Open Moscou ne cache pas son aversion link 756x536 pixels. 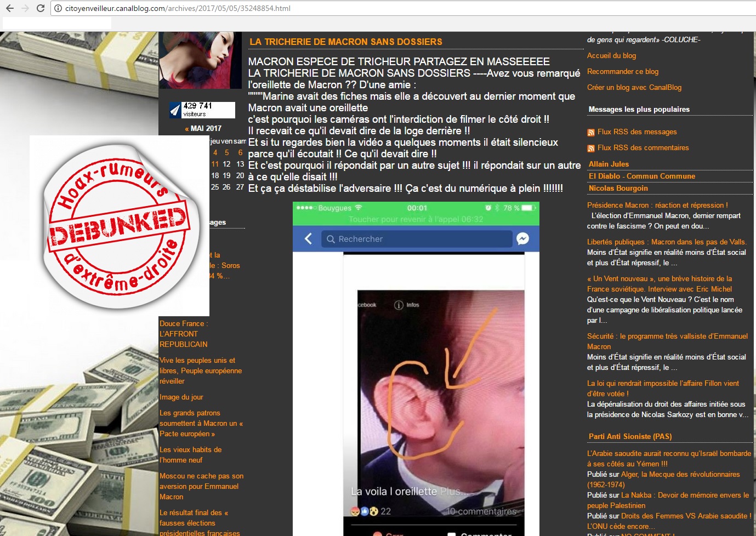pos(201,486)
